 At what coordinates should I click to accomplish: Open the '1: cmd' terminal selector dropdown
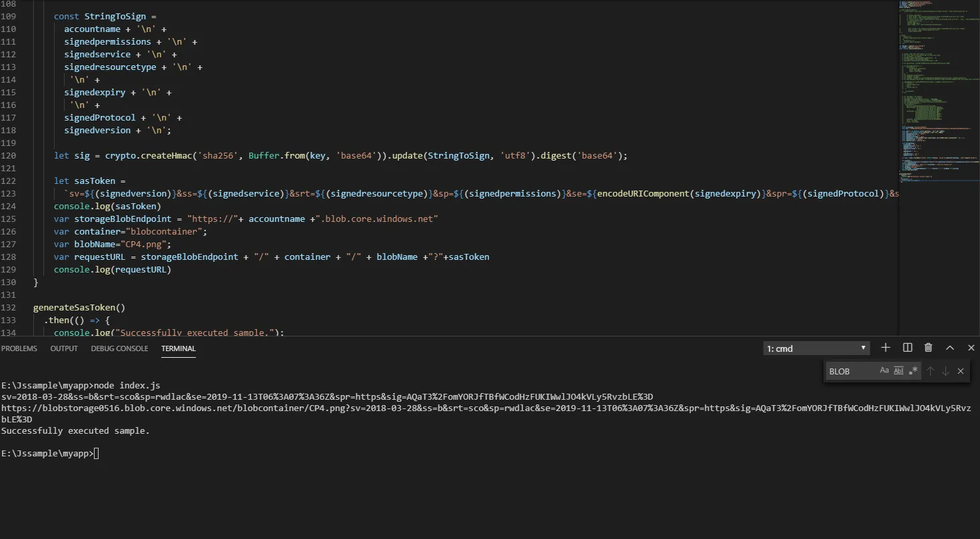817,348
